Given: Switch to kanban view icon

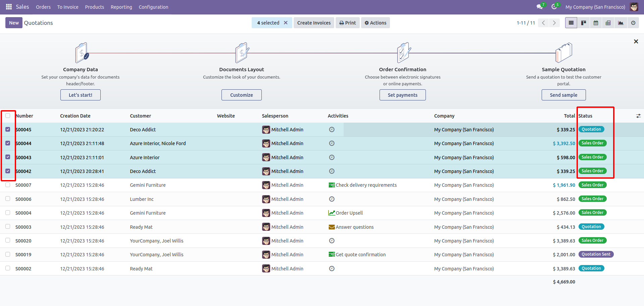Looking at the screenshot, I should tap(584, 23).
